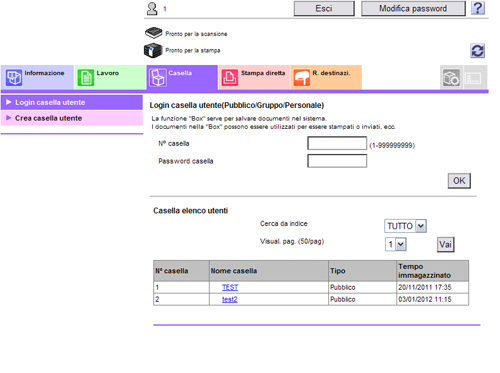Select Crea casella utente in sidebar
Viewport: 500px width, 373px height.
pyautogui.click(x=72, y=118)
